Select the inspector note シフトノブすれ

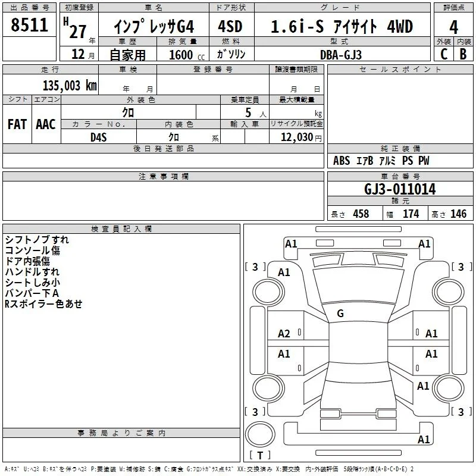37,240
